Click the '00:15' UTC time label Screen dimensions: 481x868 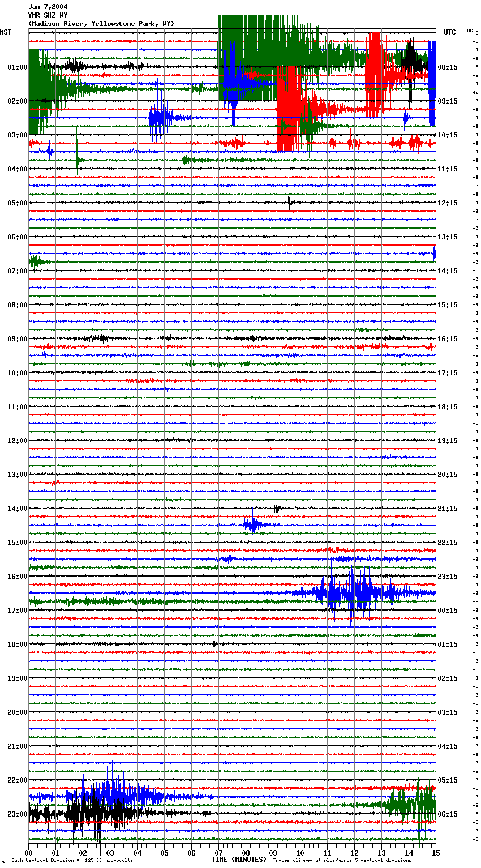coord(448,611)
